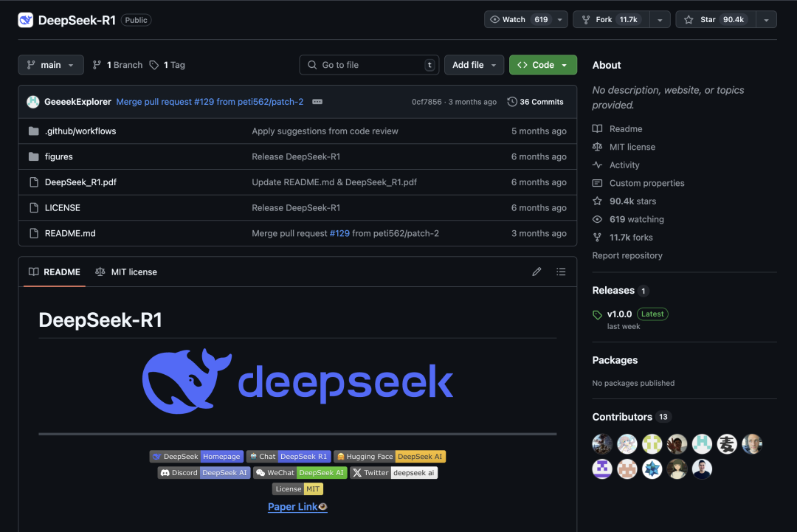Fork the repository
The height and width of the screenshot is (532, 797).
[612, 19]
